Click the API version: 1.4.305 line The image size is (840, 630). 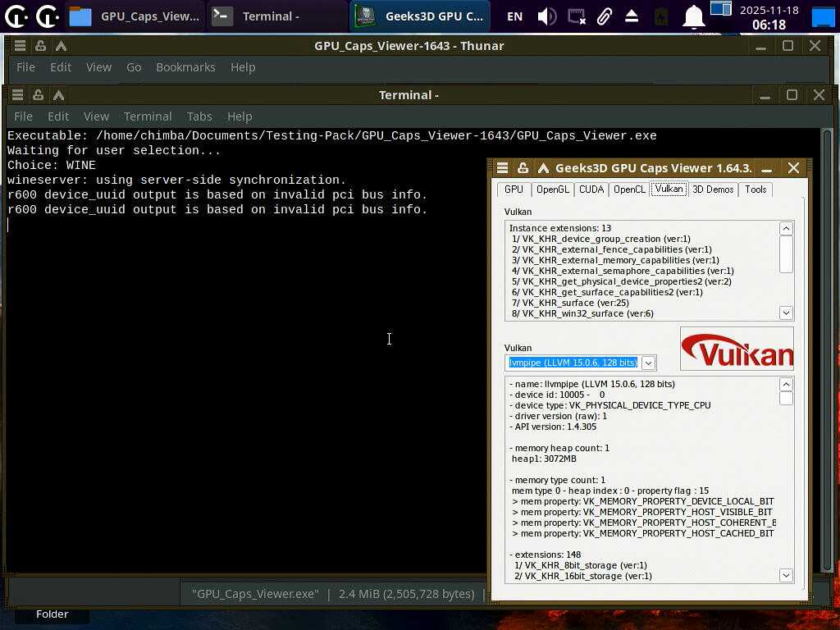click(x=552, y=427)
